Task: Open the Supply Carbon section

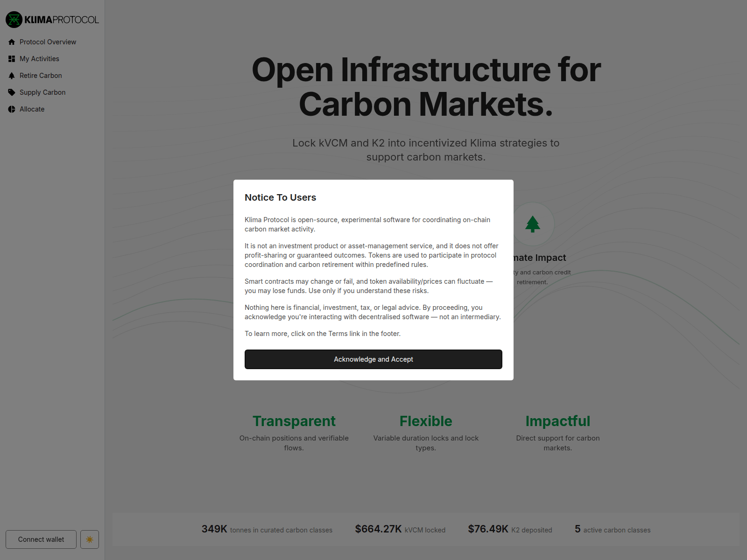Action: pyautogui.click(x=42, y=92)
